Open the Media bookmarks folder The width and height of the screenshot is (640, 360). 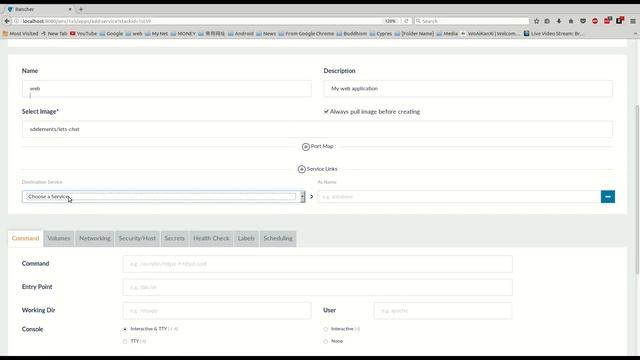click(447, 33)
